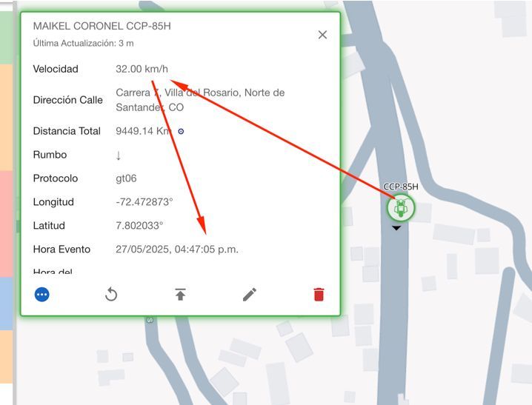Click the upload/send command icon
The width and height of the screenshot is (532, 405).
coord(180,295)
